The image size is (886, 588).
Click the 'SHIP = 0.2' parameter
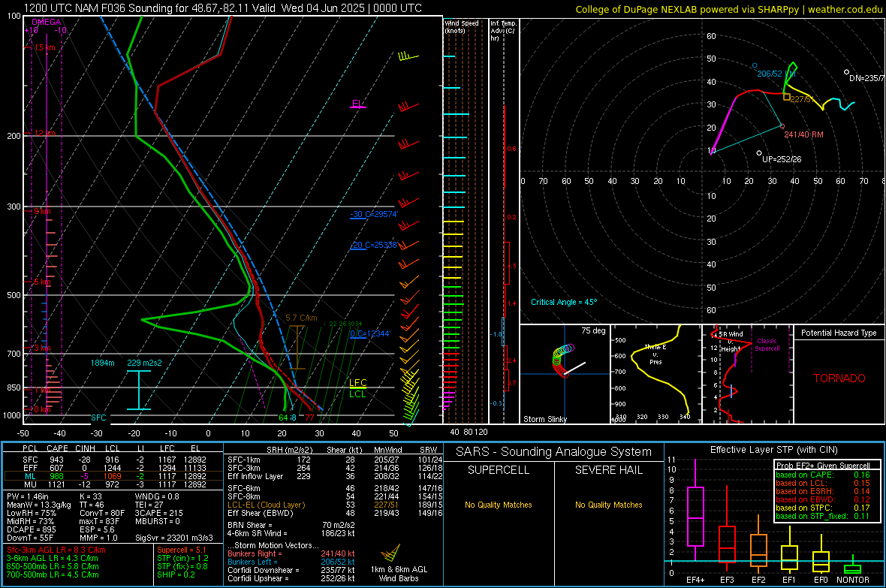point(176,574)
